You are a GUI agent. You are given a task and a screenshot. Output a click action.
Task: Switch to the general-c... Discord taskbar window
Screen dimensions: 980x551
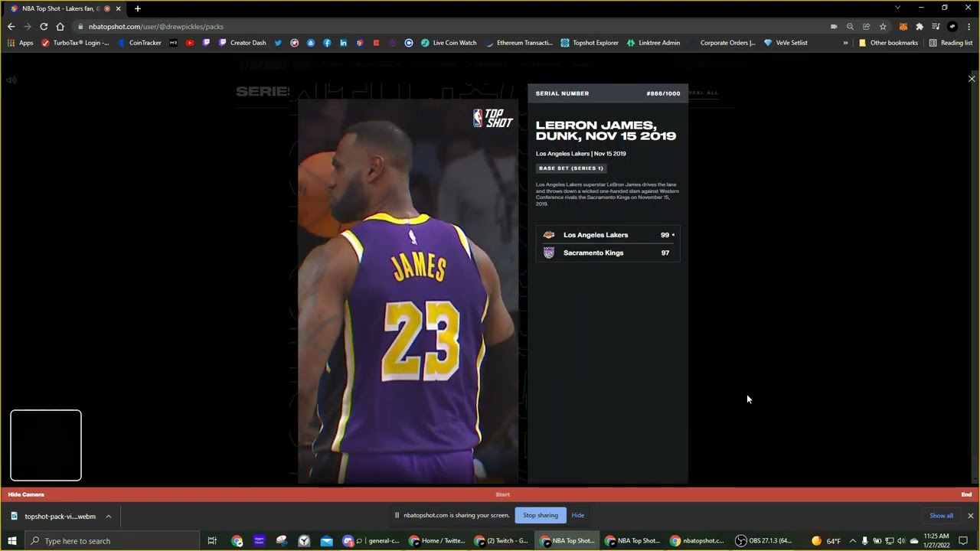[372, 541]
